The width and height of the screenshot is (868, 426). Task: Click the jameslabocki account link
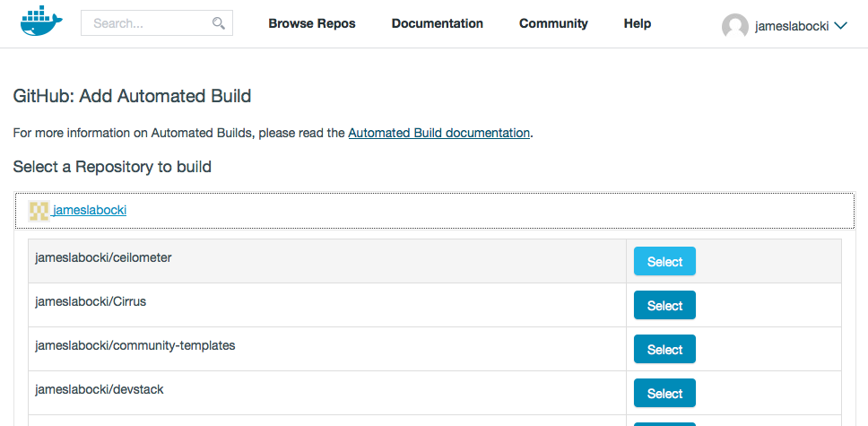90,210
